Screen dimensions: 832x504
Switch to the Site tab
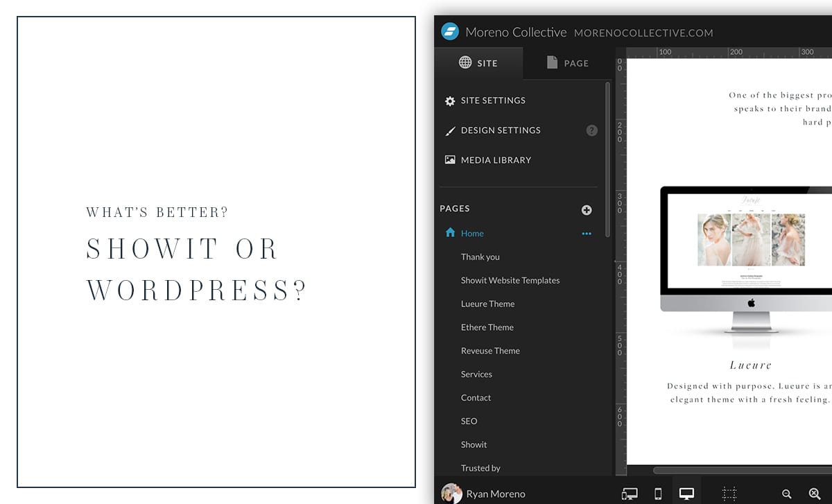[x=478, y=63]
